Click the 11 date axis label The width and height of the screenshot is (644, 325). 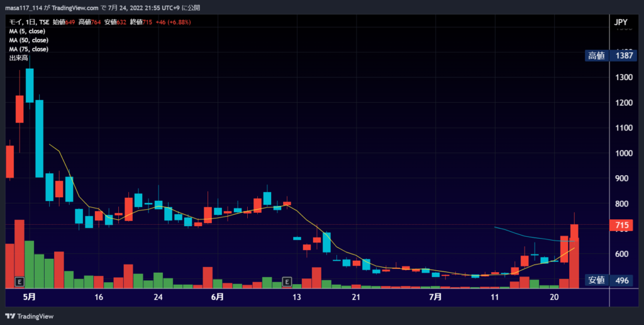click(x=494, y=297)
